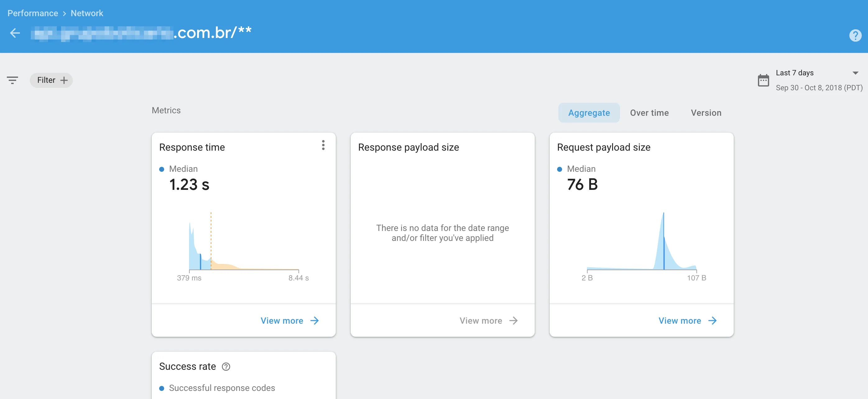Open Response time three-dot menu

point(323,145)
